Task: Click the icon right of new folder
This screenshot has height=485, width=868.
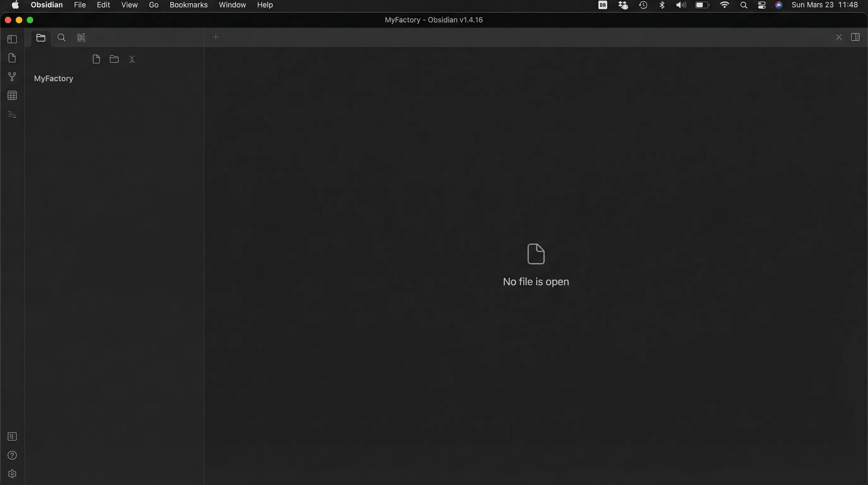Action: 132,59
